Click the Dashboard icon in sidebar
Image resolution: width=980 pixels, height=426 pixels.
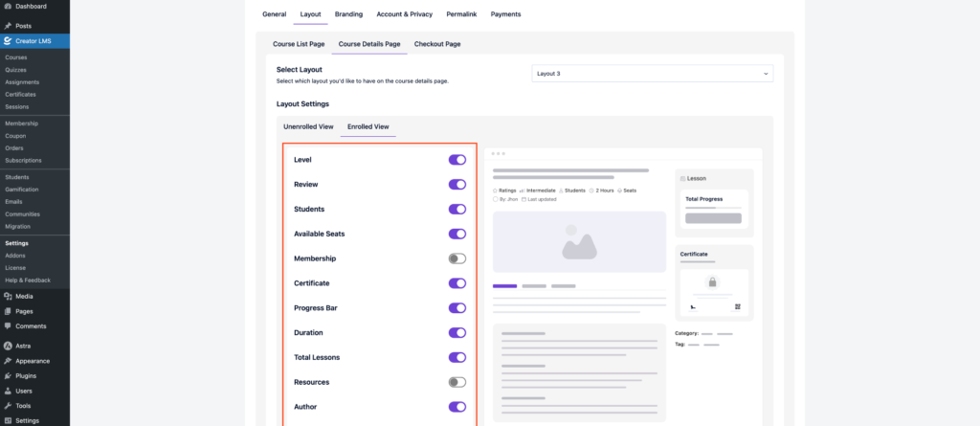click(x=8, y=7)
